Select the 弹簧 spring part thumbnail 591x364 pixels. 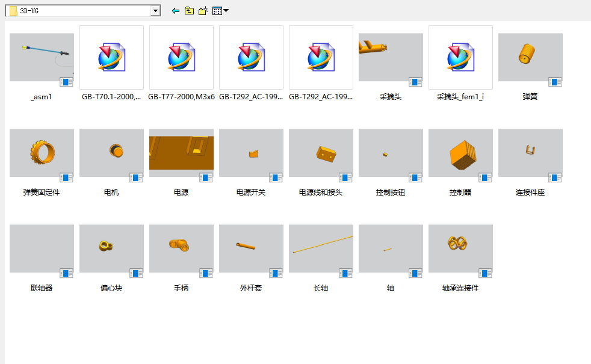pyautogui.click(x=530, y=57)
